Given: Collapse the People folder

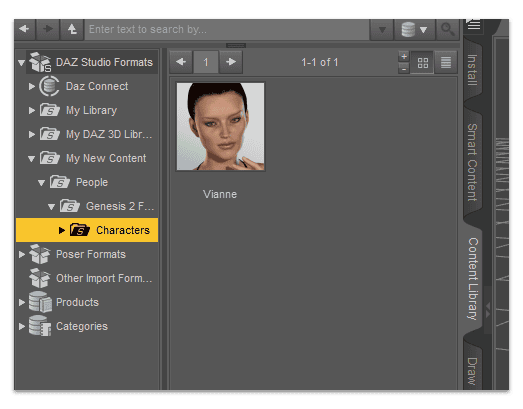Looking at the screenshot, I should 41,183.
